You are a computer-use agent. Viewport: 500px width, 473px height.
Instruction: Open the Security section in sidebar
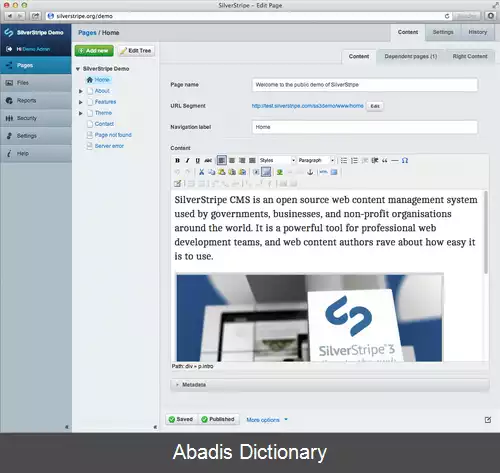tap(36, 118)
